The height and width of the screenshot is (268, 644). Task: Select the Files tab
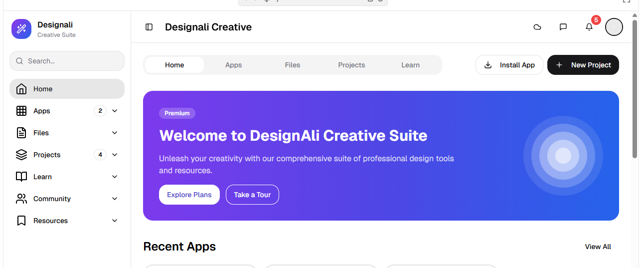point(293,65)
